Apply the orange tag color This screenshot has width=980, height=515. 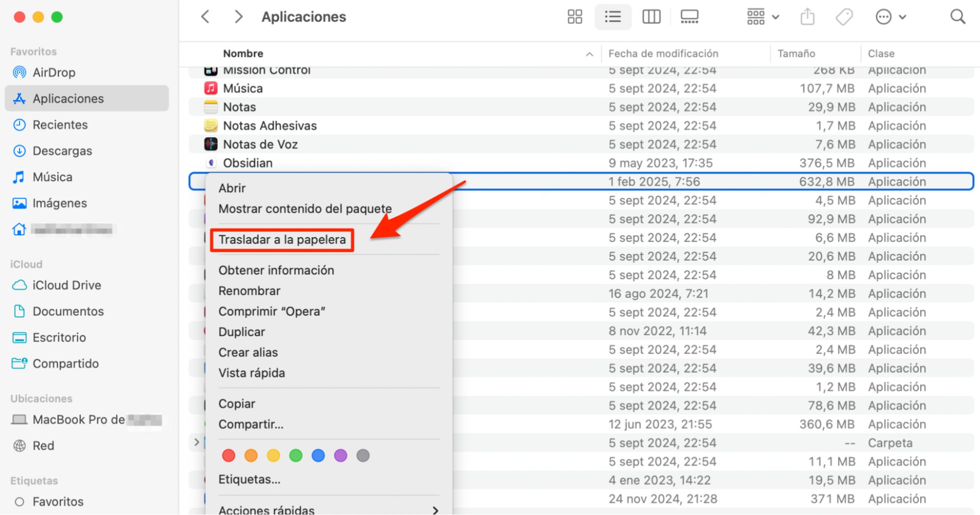[251, 456]
